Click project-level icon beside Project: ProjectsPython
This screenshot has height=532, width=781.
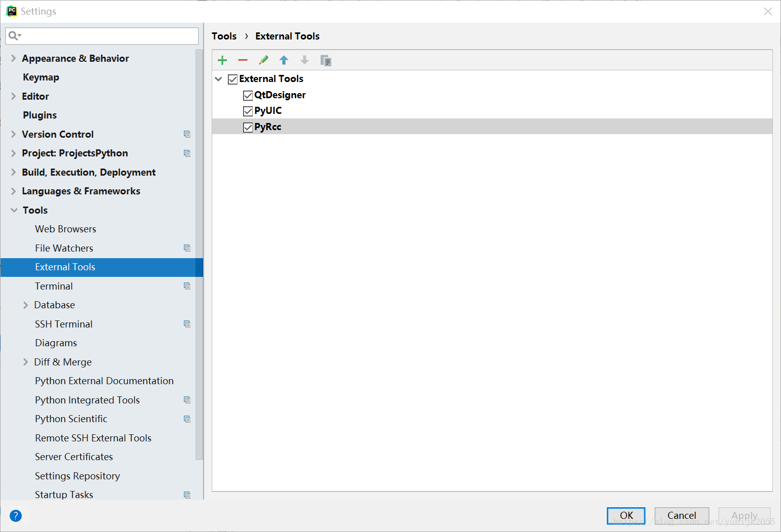tap(187, 153)
